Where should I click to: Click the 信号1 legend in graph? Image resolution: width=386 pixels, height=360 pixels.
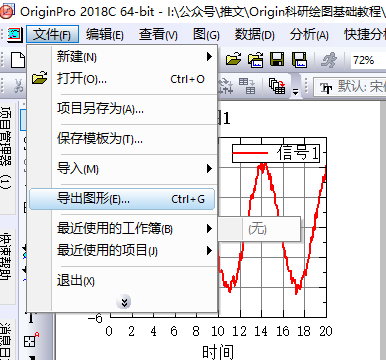[x=276, y=153]
